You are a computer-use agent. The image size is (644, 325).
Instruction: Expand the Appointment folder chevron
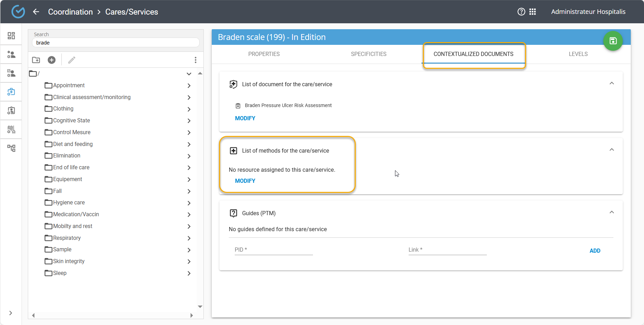pyautogui.click(x=189, y=86)
